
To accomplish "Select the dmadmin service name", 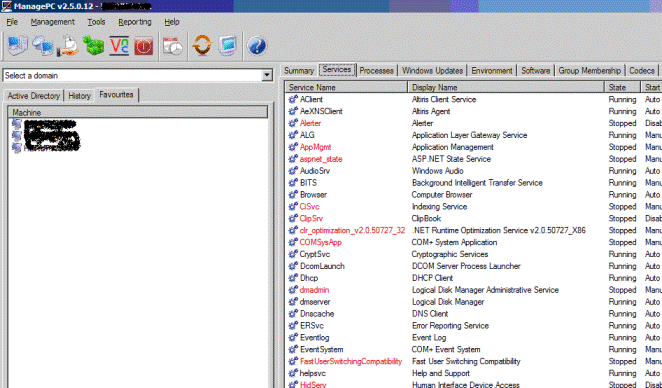I will click(x=314, y=290).
